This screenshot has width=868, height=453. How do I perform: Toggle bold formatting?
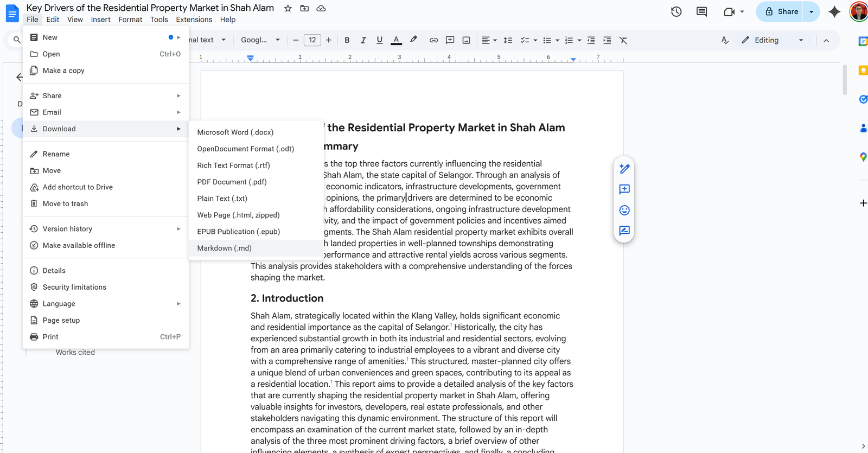(x=347, y=40)
